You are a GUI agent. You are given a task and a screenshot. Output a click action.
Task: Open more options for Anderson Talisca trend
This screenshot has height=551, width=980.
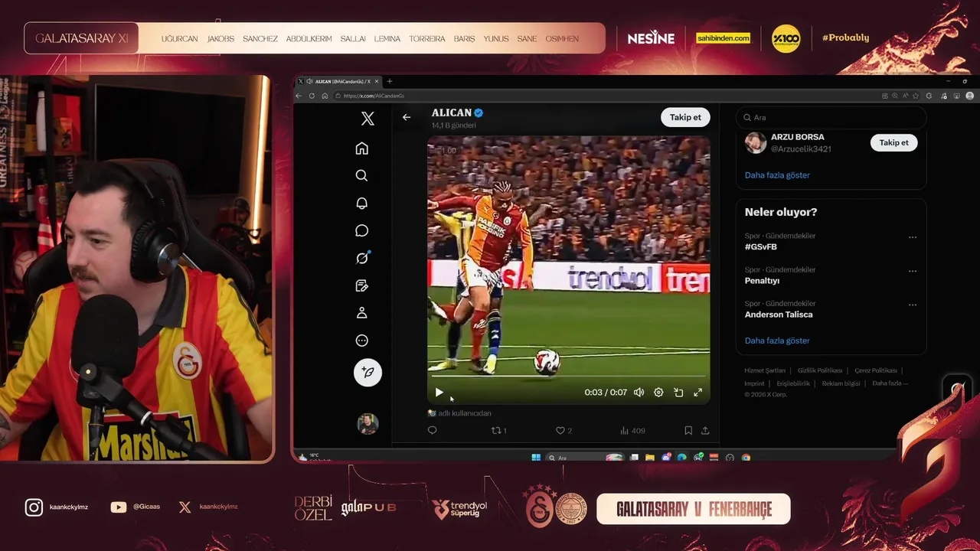click(913, 305)
